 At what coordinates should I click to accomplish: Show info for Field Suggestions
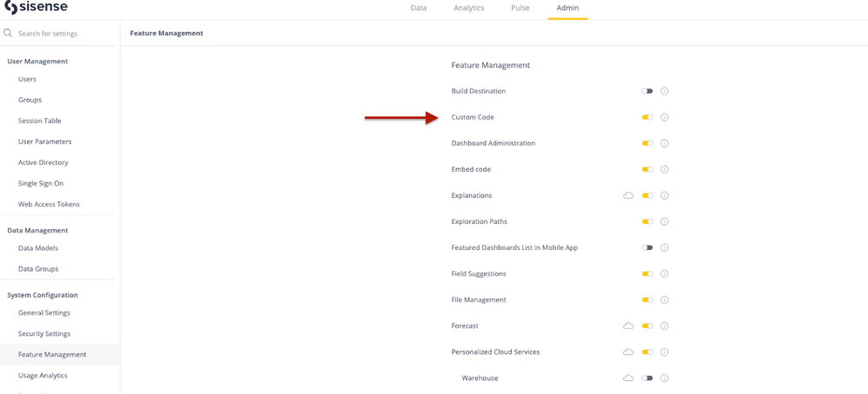[x=665, y=273]
